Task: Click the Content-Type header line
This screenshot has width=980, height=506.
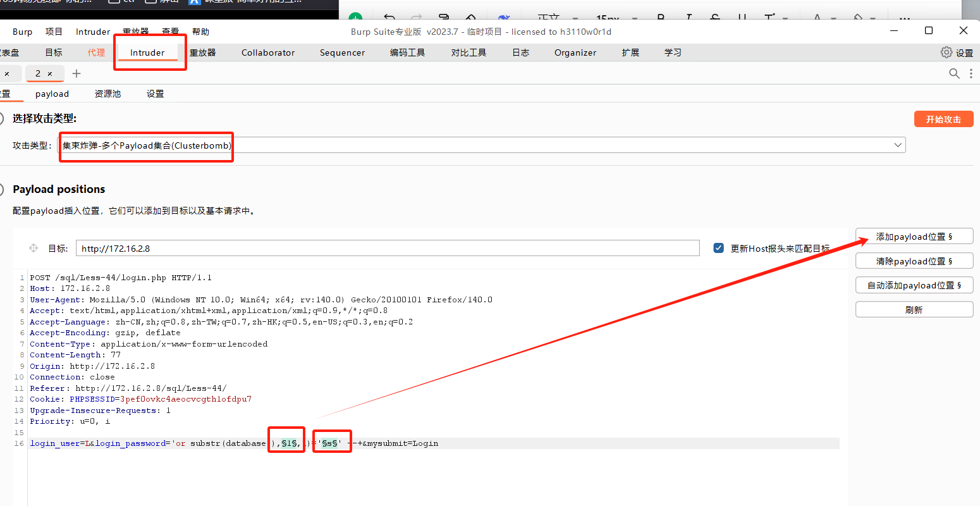Action: pos(149,344)
